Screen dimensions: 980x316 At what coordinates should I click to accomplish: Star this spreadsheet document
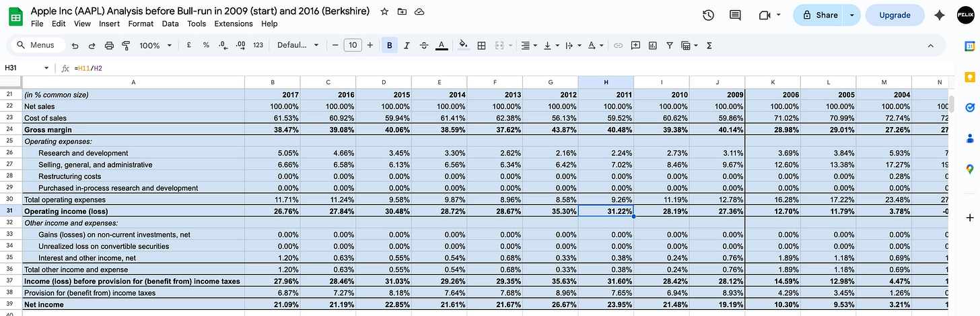384,12
